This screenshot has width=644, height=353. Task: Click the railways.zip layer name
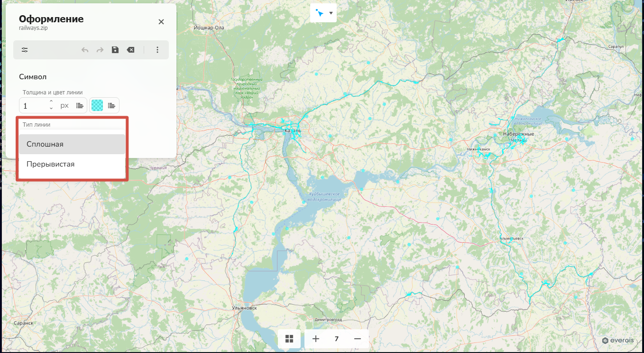[x=33, y=28]
